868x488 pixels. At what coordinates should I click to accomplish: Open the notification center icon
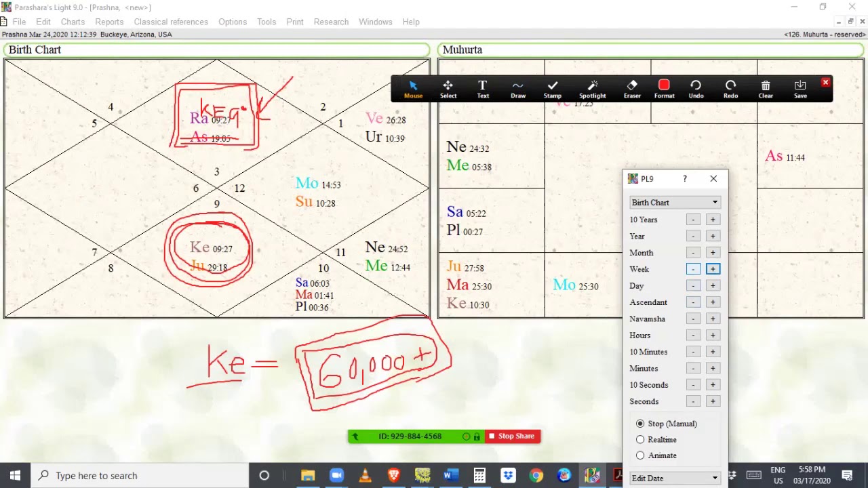[847, 475]
